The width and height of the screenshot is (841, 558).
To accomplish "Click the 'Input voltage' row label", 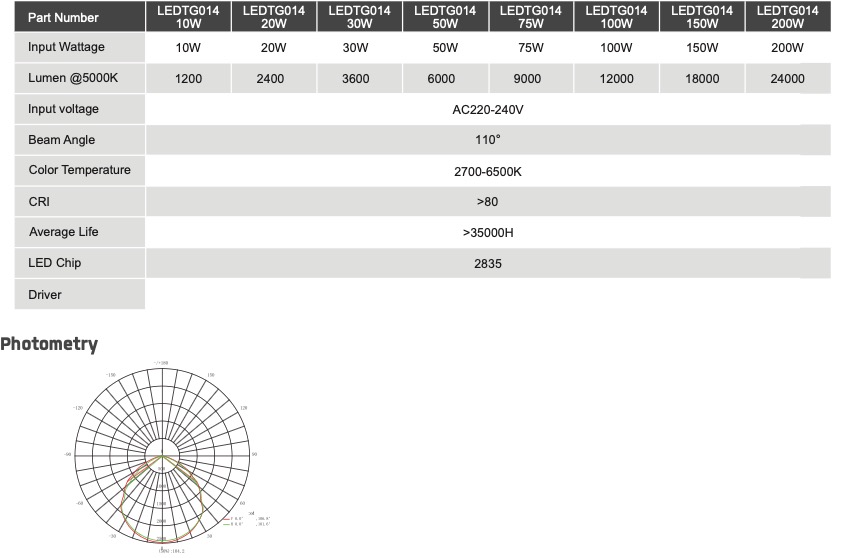I will tap(79, 109).
